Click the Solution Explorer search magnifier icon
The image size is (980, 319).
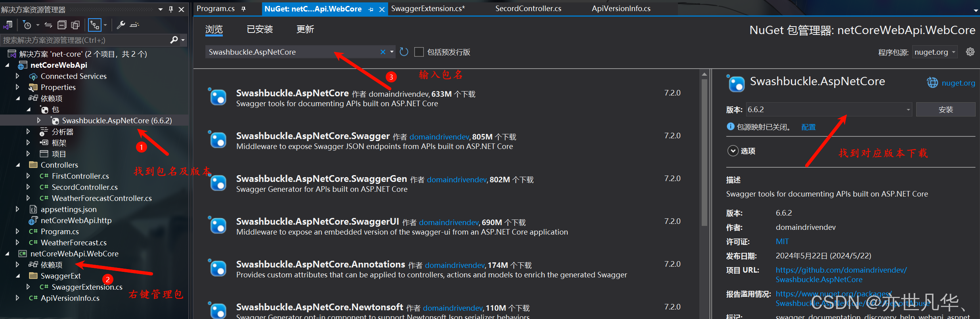[x=174, y=40]
